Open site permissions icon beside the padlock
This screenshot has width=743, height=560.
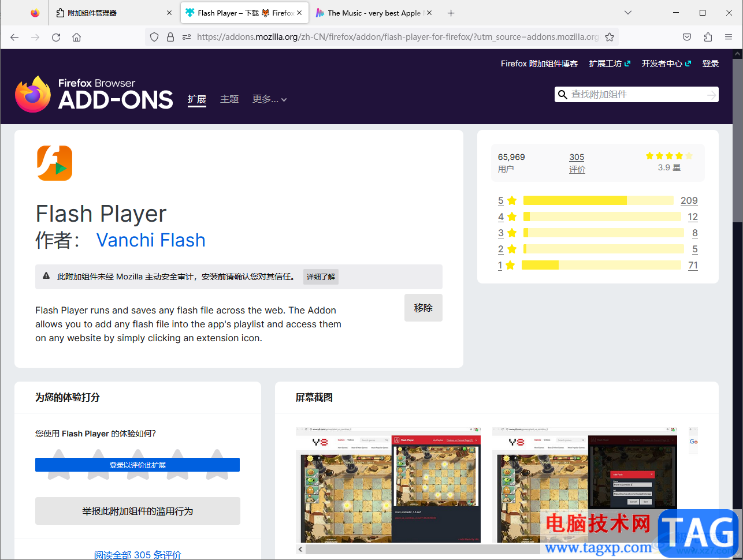tap(186, 37)
